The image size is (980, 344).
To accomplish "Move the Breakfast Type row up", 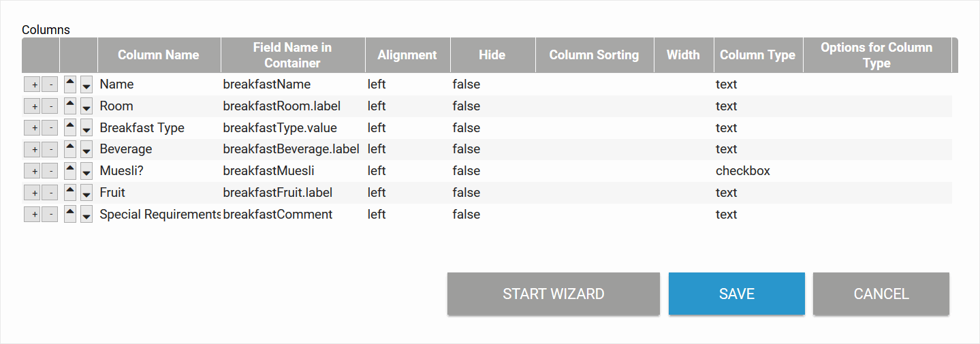I will (70, 128).
